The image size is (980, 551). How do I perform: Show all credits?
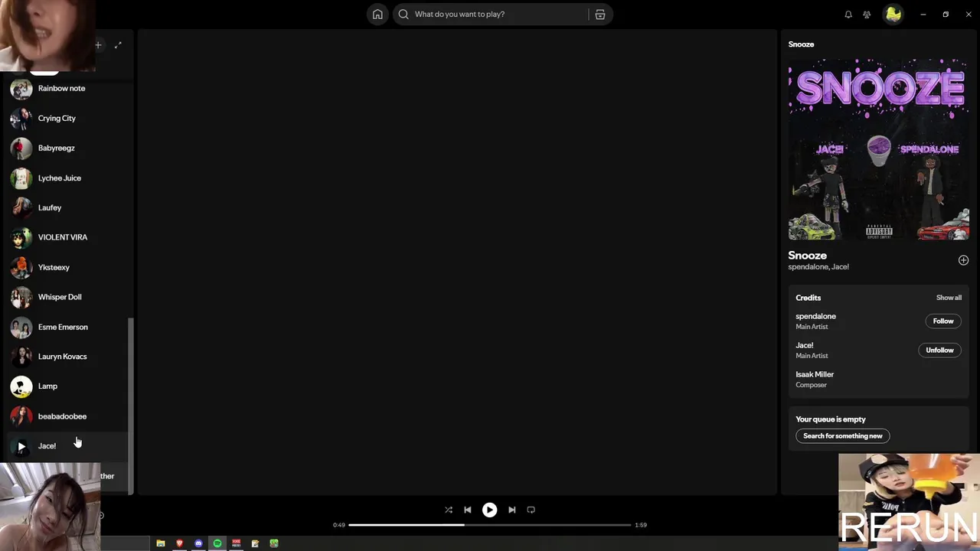pos(949,298)
